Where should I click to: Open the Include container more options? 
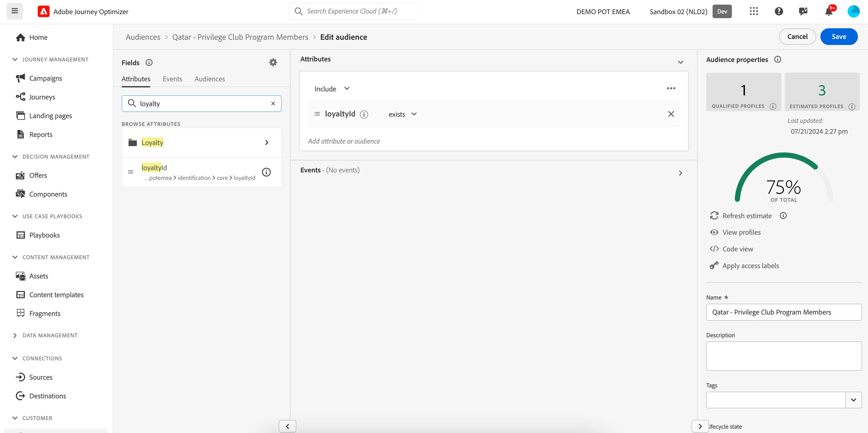(671, 88)
